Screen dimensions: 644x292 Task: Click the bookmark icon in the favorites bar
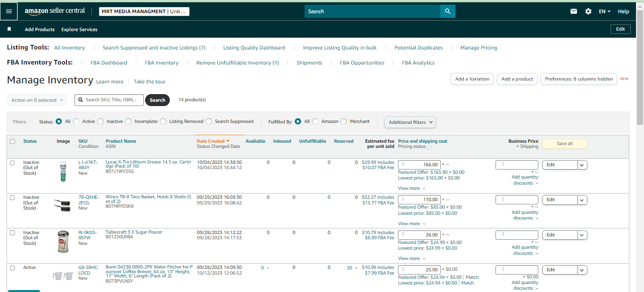pos(9,29)
